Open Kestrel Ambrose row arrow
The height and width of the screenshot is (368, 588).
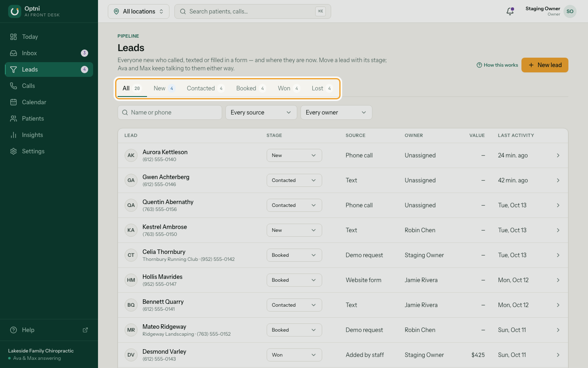(x=558, y=230)
